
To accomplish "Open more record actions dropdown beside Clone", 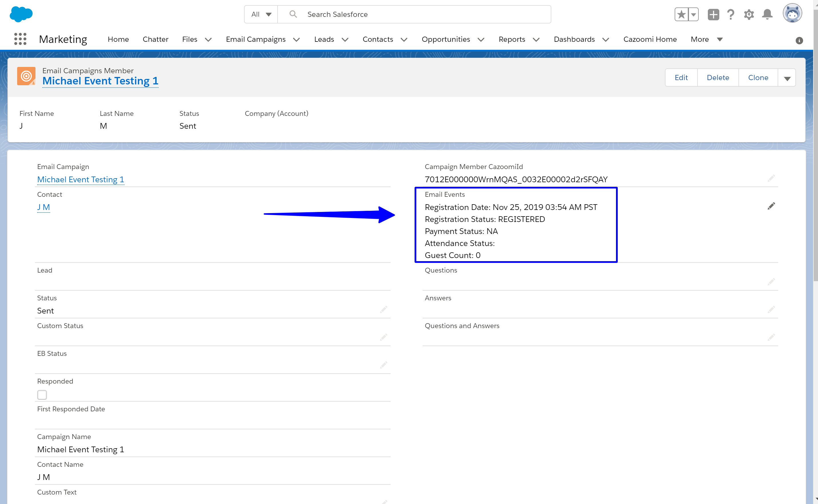I will tap(787, 78).
